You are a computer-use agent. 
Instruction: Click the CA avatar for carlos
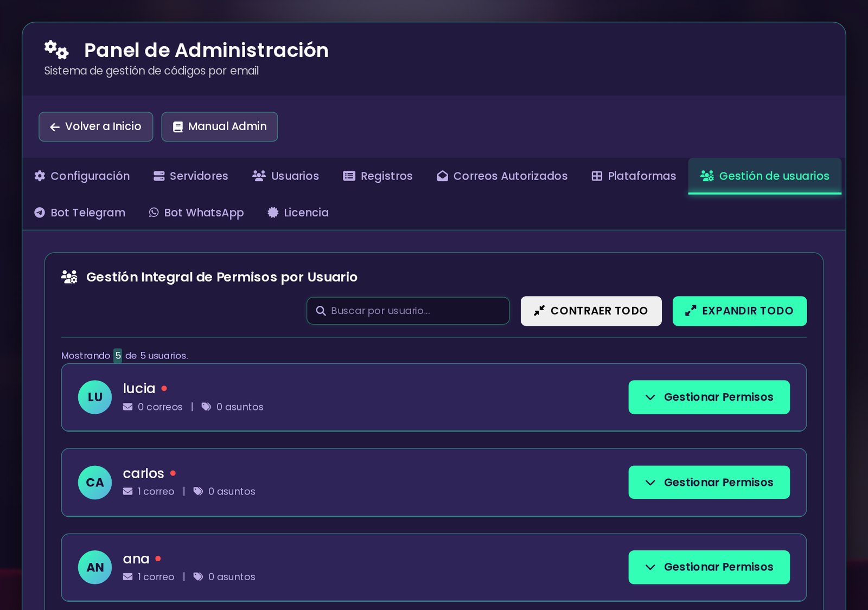(95, 483)
